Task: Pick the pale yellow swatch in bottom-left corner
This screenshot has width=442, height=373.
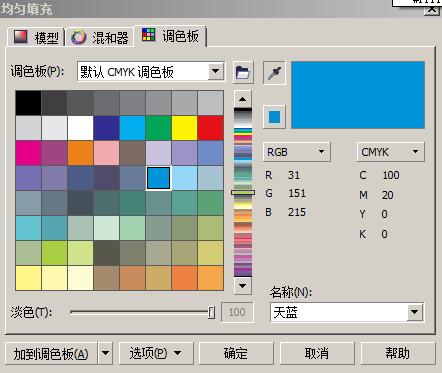Action: 28,278
